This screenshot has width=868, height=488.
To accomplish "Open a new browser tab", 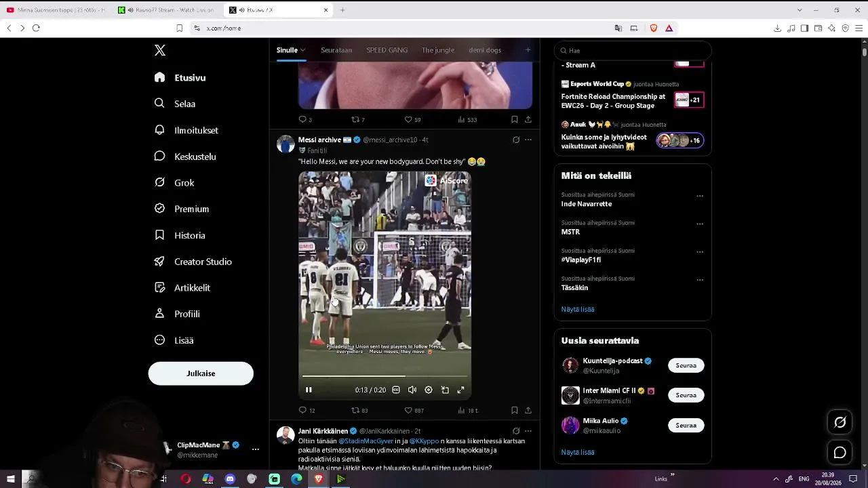I will coord(342,10).
